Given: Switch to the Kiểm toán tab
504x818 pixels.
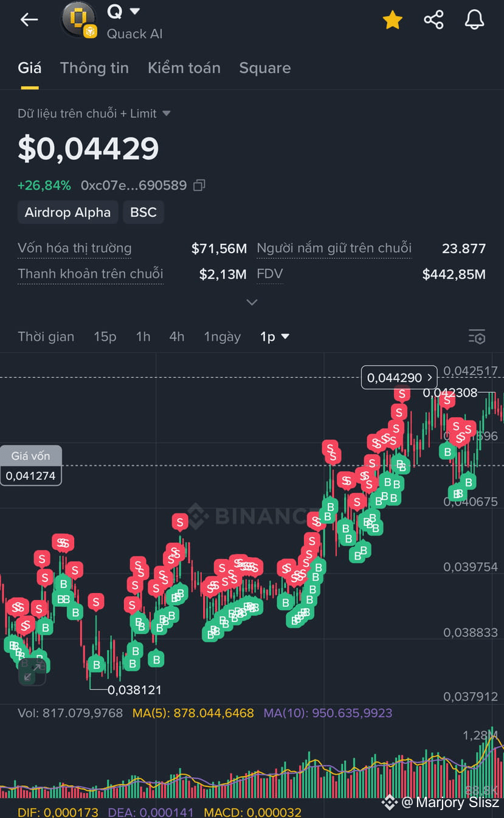Looking at the screenshot, I should 184,68.
